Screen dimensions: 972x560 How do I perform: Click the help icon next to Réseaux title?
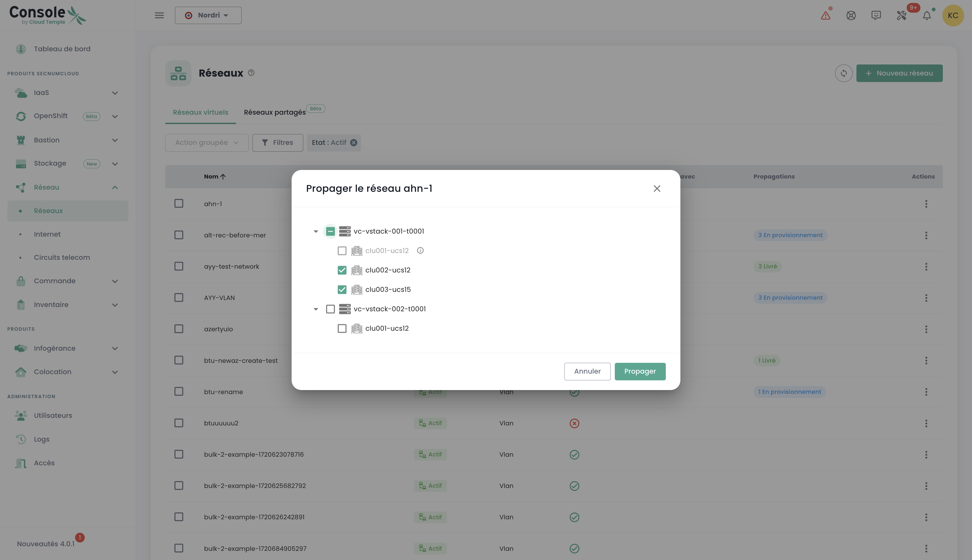tap(251, 73)
